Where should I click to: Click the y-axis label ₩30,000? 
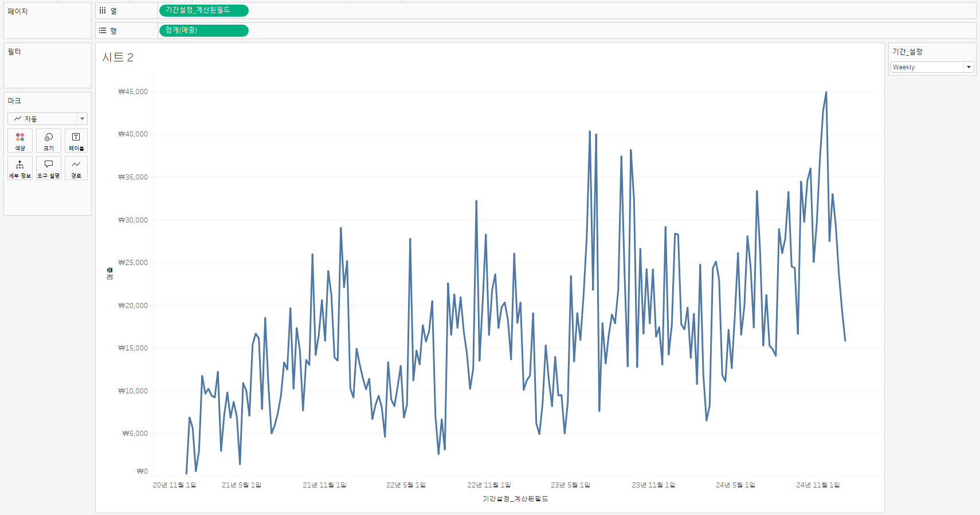[x=133, y=220]
